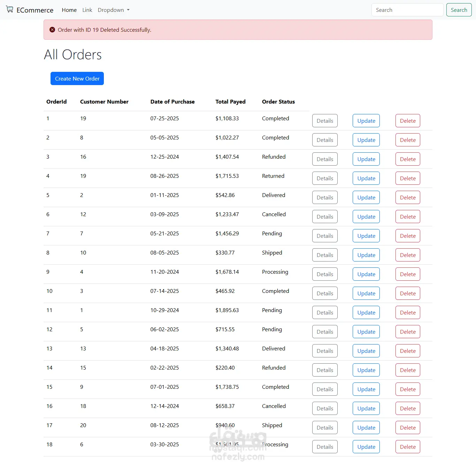Delete order 10 dated 07-14-2025
This screenshot has height=462, width=476.
pos(408,293)
